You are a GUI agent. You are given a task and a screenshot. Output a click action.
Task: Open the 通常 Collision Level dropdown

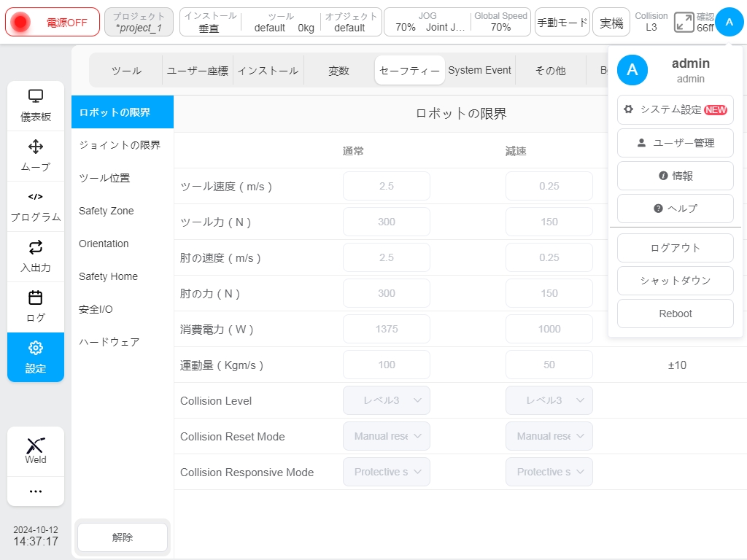pyautogui.click(x=387, y=400)
